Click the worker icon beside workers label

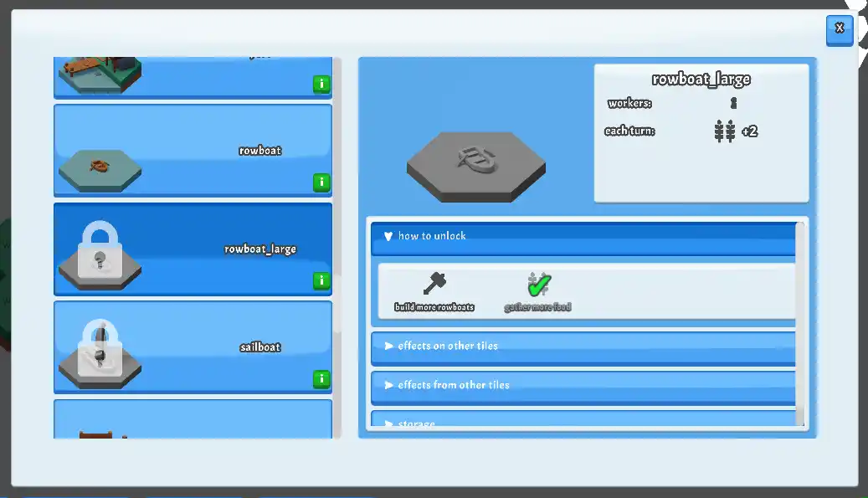coord(733,104)
